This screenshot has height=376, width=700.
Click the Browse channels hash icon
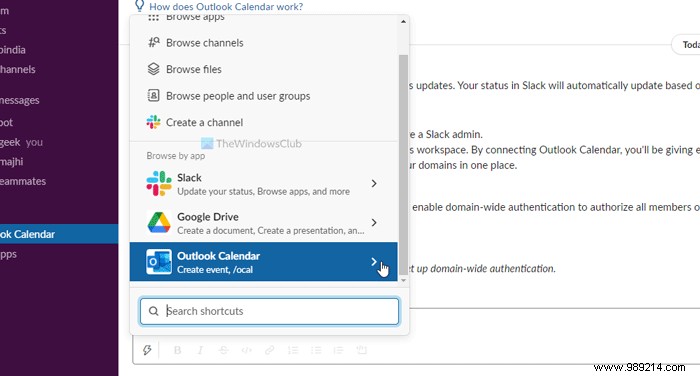pos(153,42)
